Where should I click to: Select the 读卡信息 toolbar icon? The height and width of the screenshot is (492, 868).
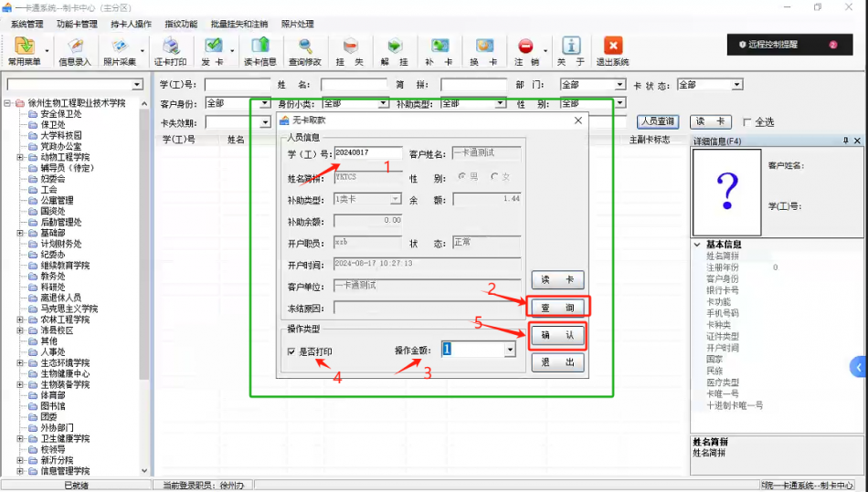pyautogui.click(x=259, y=51)
